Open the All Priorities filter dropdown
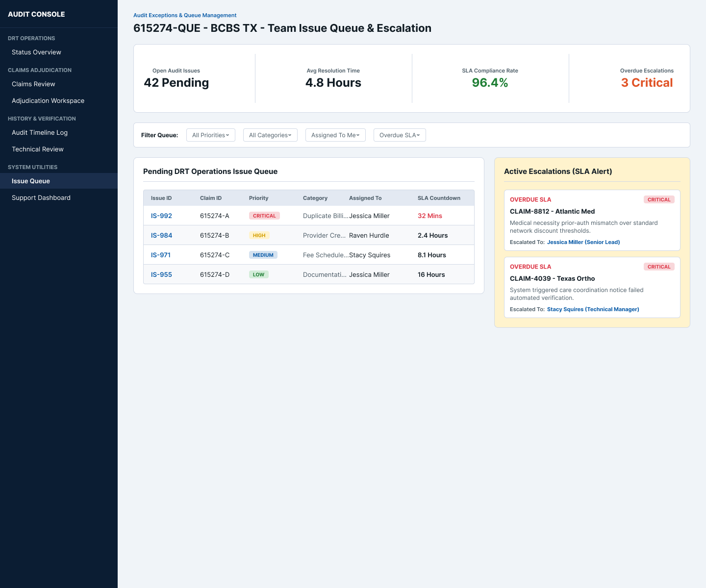The width and height of the screenshot is (706, 588). [211, 135]
